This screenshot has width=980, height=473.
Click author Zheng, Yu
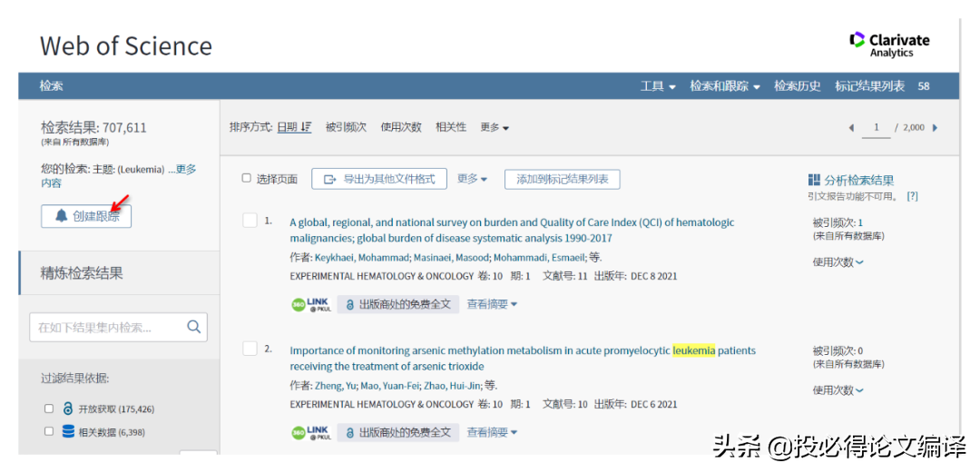[x=336, y=386]
